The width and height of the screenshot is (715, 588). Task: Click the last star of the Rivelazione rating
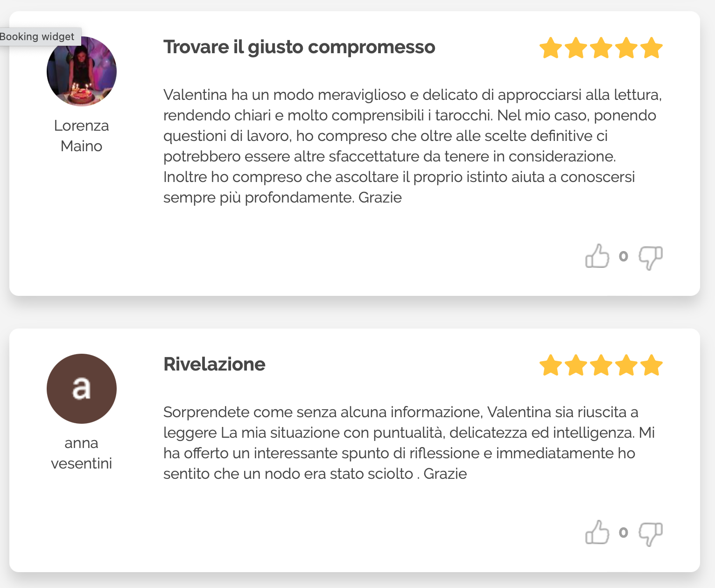[652, 365]
